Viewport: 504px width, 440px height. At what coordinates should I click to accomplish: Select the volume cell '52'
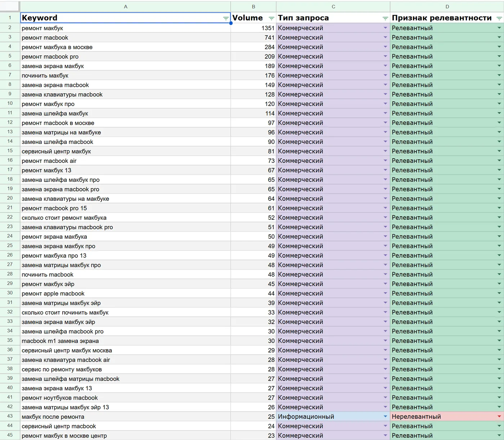pyautogui.click(x=253, y=218)
